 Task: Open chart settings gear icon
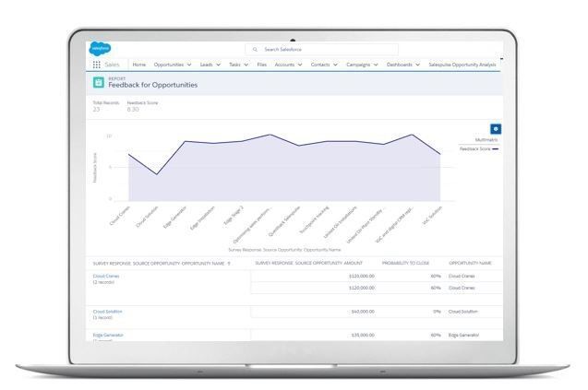coord(496,129)
